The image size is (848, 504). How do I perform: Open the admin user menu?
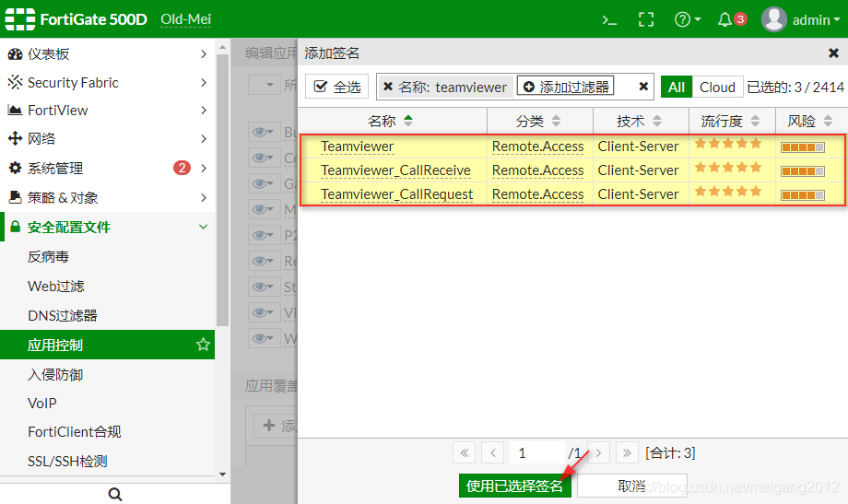pos(801,20)
